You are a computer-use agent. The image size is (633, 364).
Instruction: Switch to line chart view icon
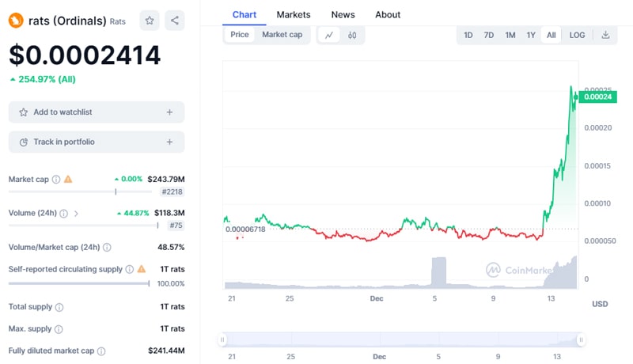pos(329,35)
